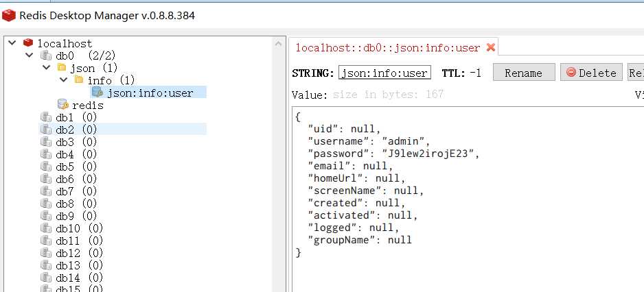Screen dimensions: 644x292
Task: Click the key name field json:info:user
Action: point(384,73)
